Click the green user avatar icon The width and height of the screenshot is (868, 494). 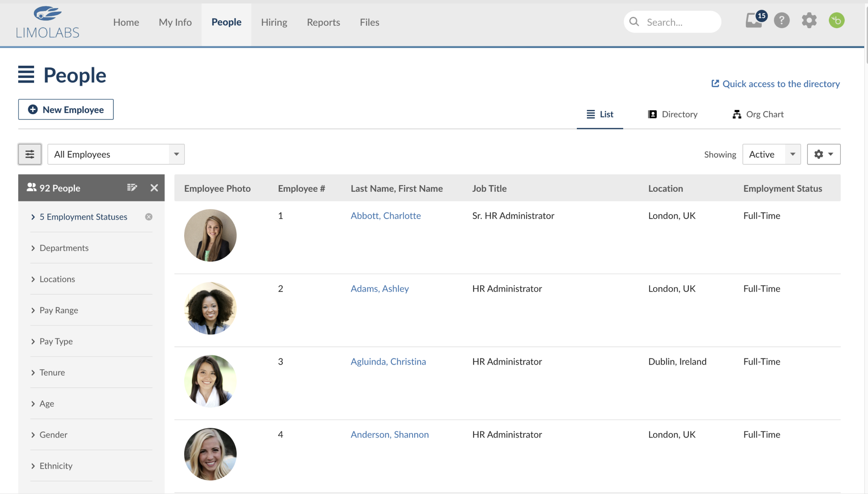pyautogui.click(x=836, y=21)
